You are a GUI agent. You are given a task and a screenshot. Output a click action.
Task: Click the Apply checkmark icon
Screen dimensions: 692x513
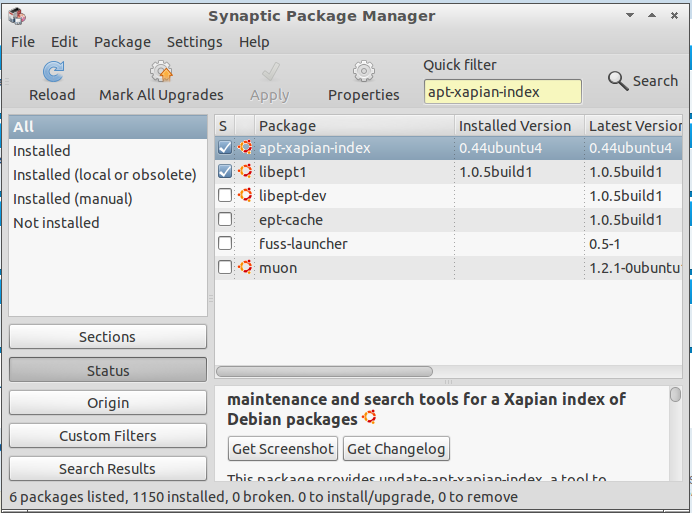click(270, 72)
